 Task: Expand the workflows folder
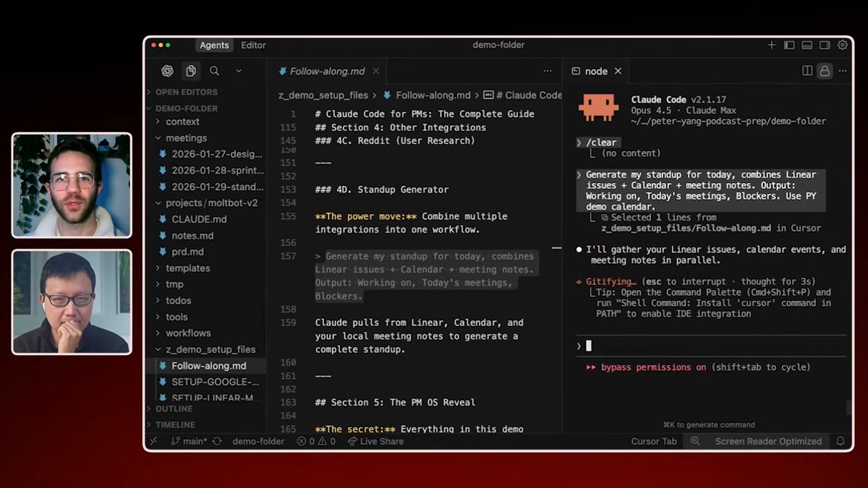(188, 333)
